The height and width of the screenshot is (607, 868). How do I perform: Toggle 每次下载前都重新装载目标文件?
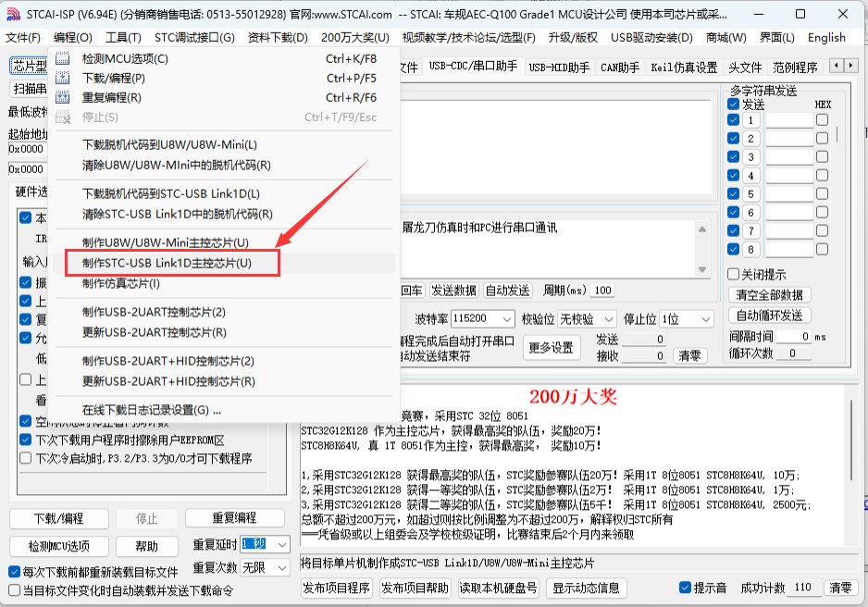coord(15,572)
